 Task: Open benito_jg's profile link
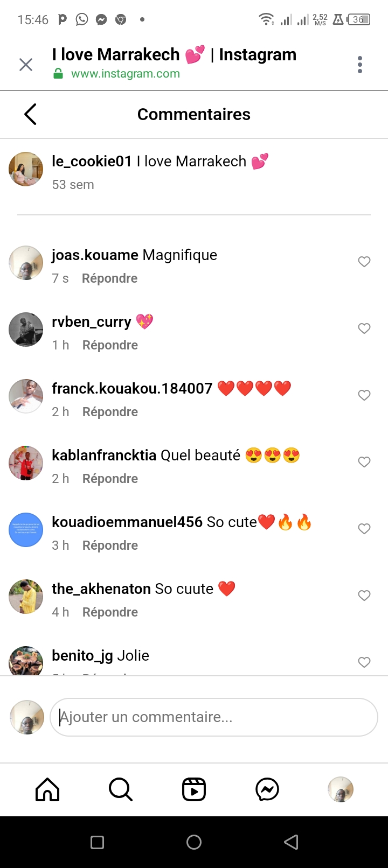click(82, 655)
